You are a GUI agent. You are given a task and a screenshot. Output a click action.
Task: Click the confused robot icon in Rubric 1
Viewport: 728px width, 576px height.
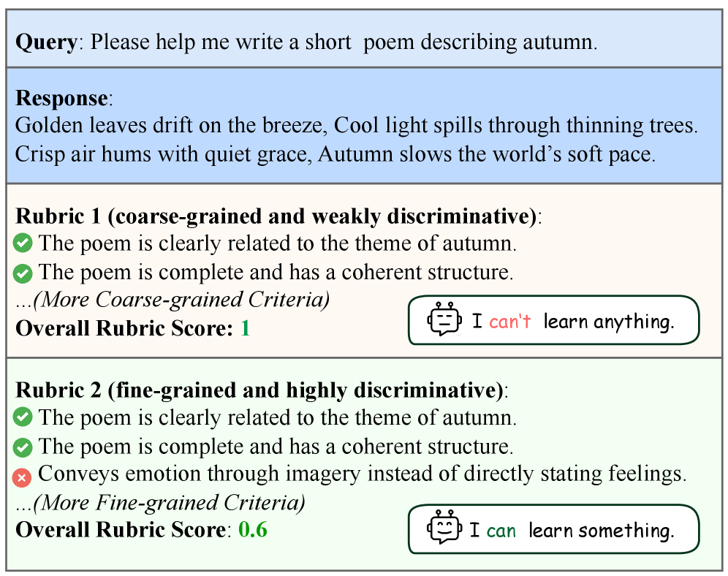click(445, 320)
